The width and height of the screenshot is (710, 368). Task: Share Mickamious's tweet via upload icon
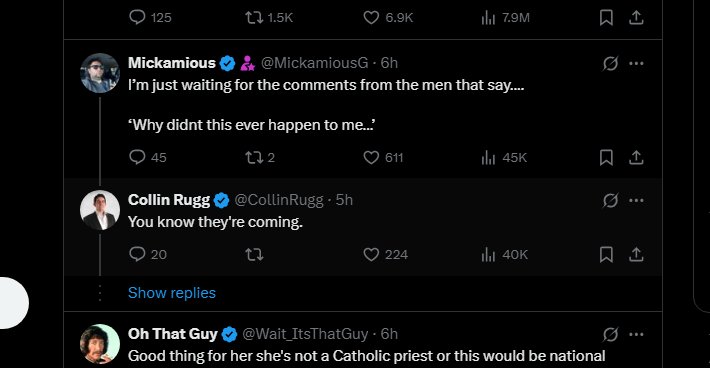tap(636, 157)
